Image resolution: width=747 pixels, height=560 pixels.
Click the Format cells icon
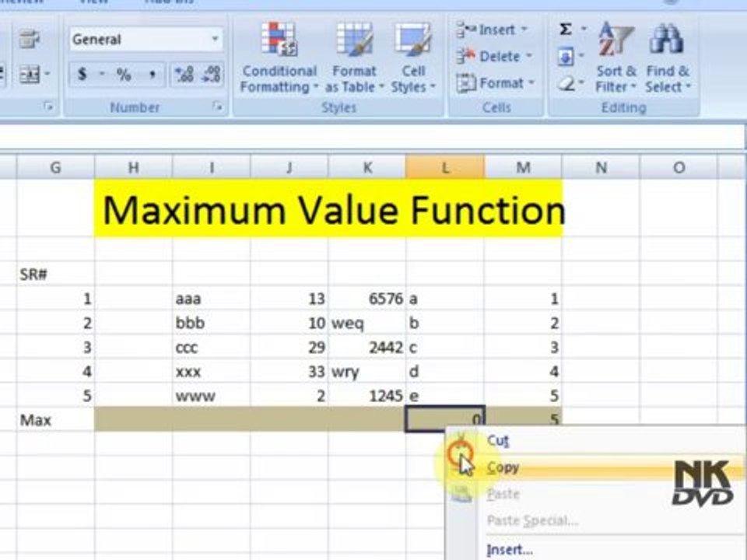(465, 83)
